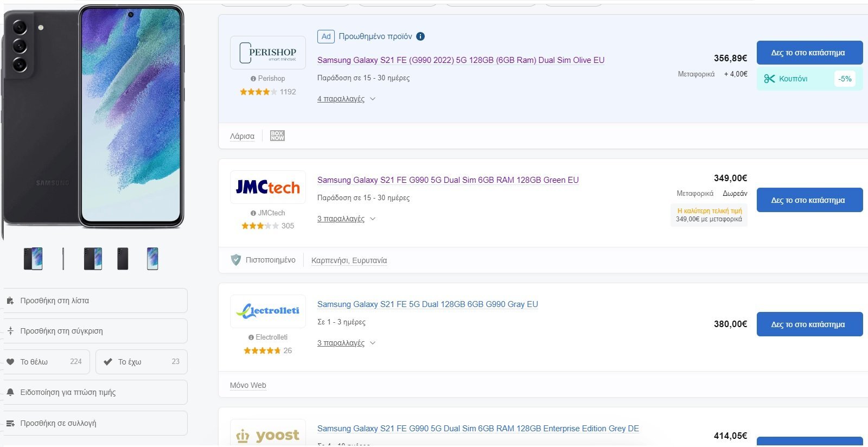Click the Πιστοποιημένο shield icon

point(236,260)
